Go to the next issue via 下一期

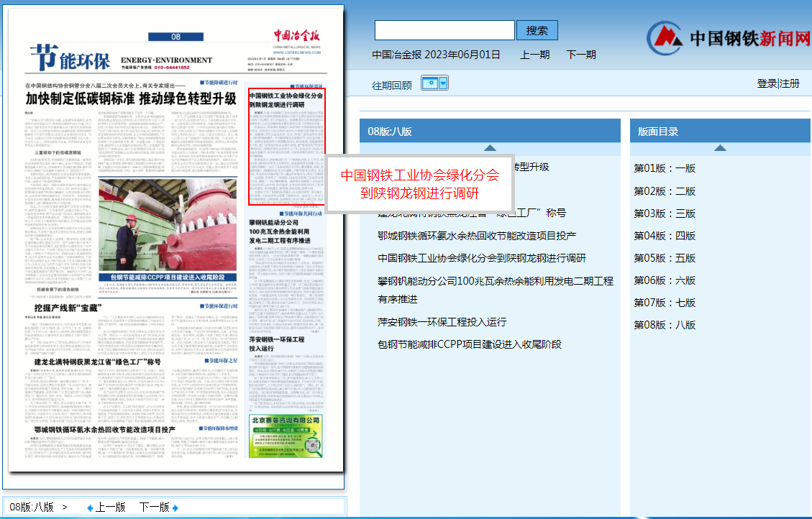[581, 54]
